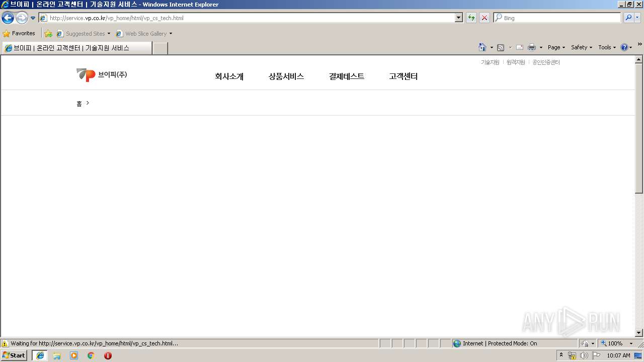644x362 pixels.
Task: Click the Print toolbar icon
Action: pyautogui.click(x=532, y=47)
